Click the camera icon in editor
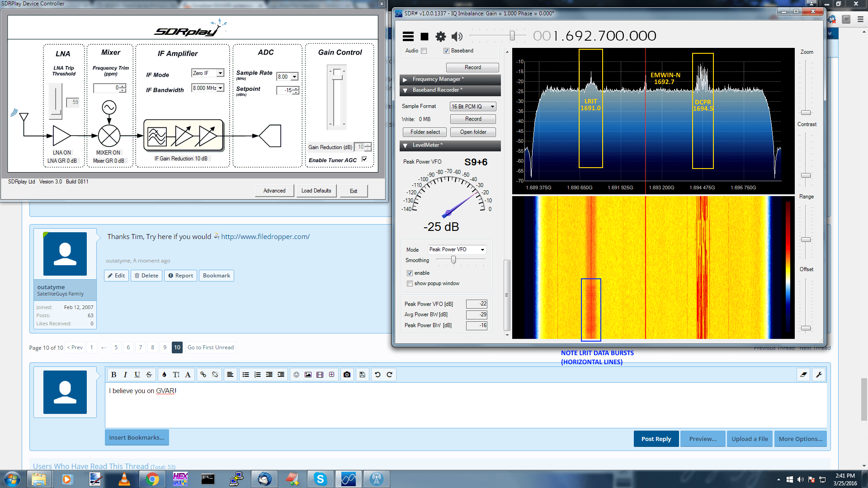The image size is (868, 488). [x=347, y=375]
